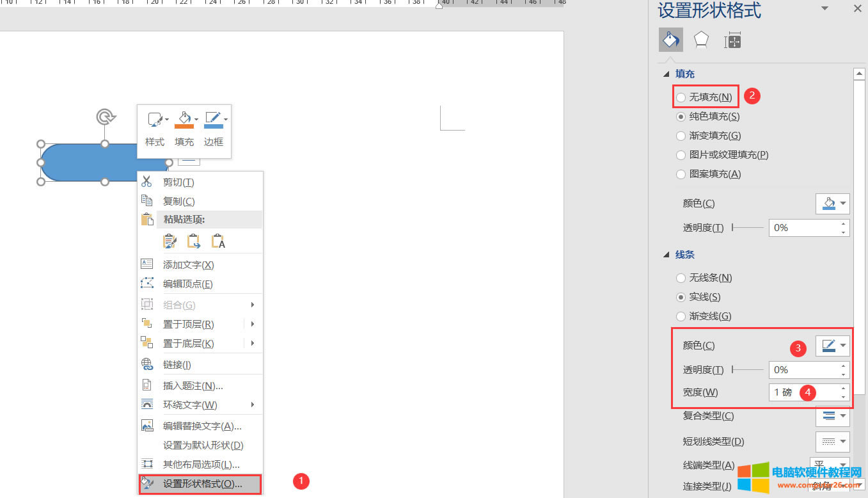Select the 渐变填充 radio button

[681, 136]
